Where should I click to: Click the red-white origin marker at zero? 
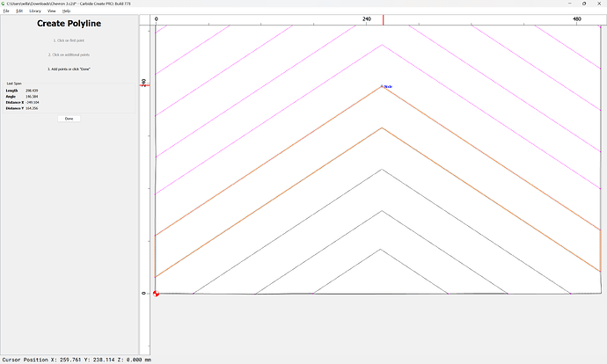(156, 294)
